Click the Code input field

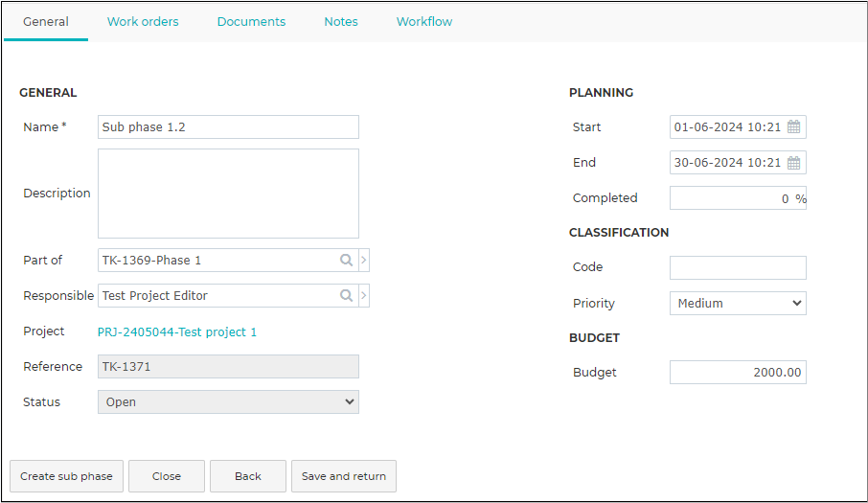click(738, 268)
